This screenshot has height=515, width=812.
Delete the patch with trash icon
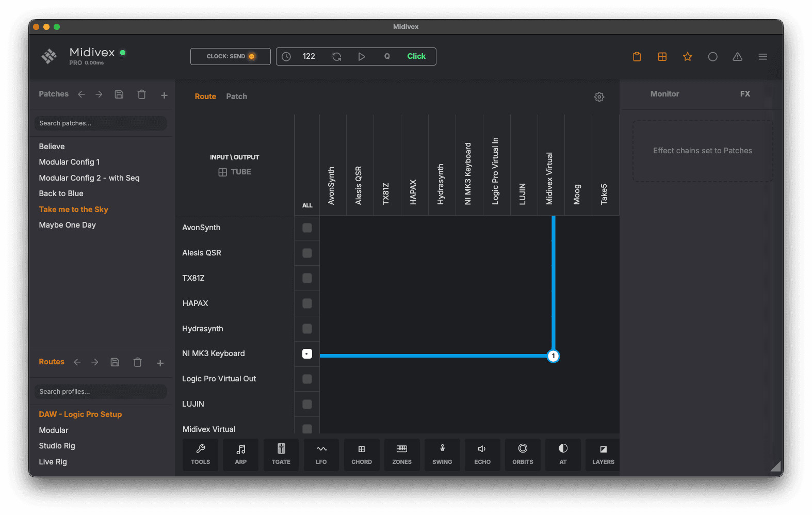click(141, 94)
